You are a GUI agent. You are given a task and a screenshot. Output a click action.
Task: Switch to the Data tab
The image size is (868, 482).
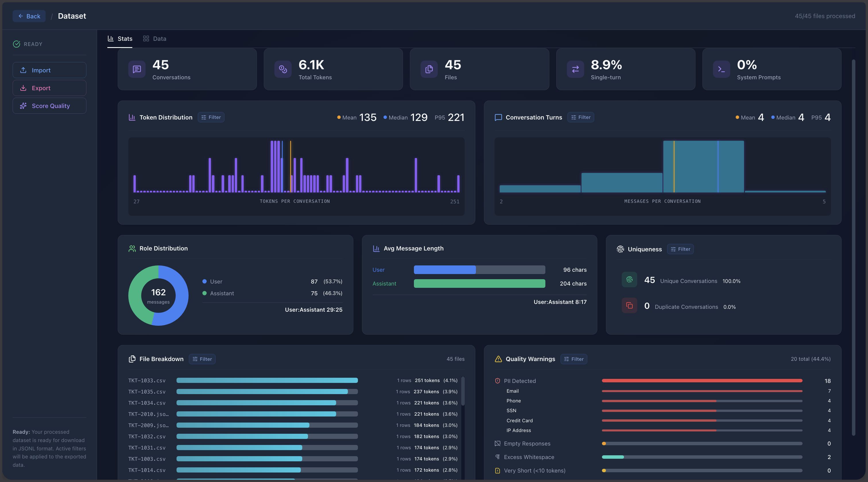tap(155, 38)
